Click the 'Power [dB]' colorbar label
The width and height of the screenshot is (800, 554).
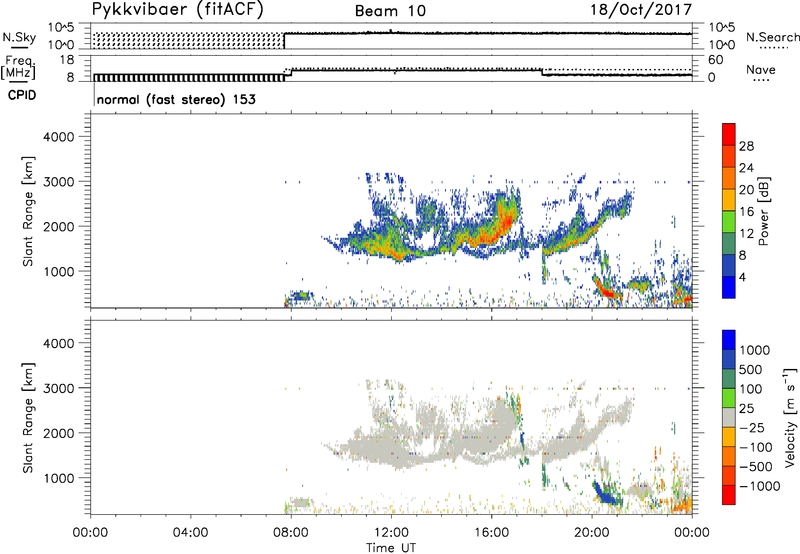[764, 211]
